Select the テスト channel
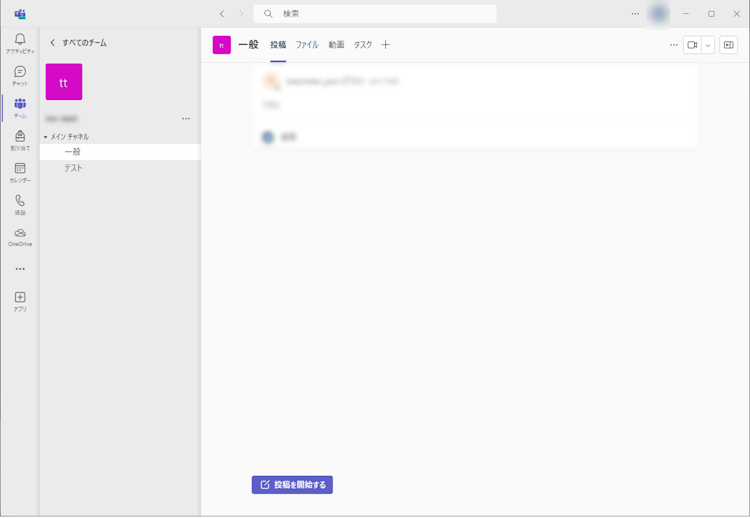Image resolution: width=750 pixels, height=518 pixels. coord(74,168)
